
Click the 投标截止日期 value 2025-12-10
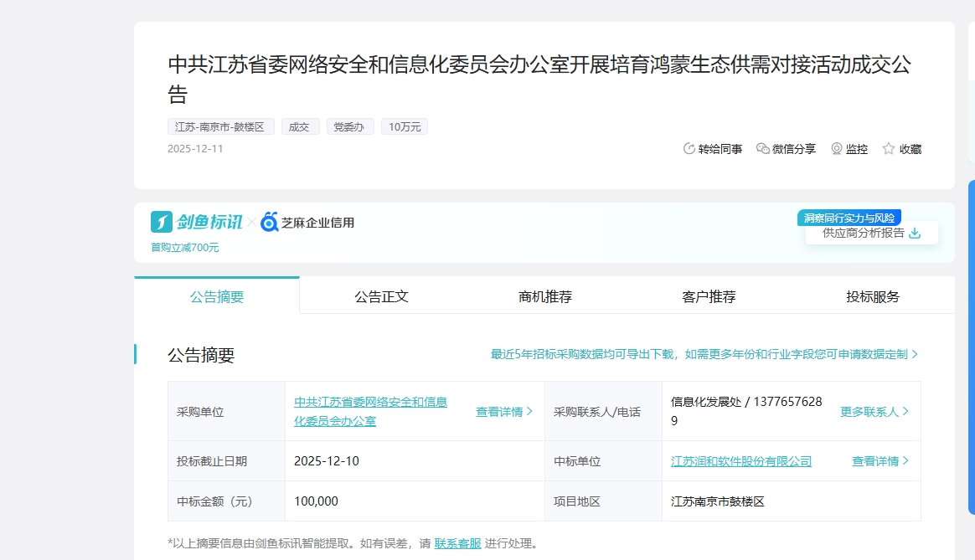(327, 461)
